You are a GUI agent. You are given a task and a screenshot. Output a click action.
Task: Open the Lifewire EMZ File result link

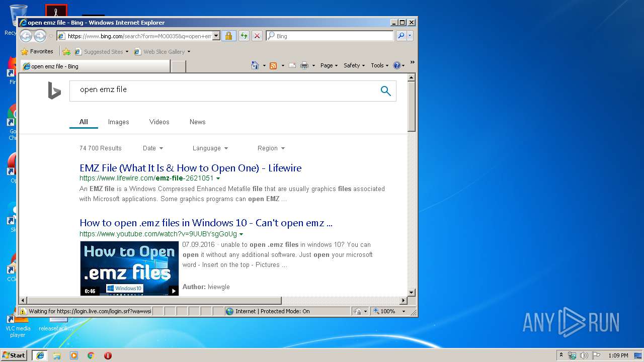click(191, 168)
